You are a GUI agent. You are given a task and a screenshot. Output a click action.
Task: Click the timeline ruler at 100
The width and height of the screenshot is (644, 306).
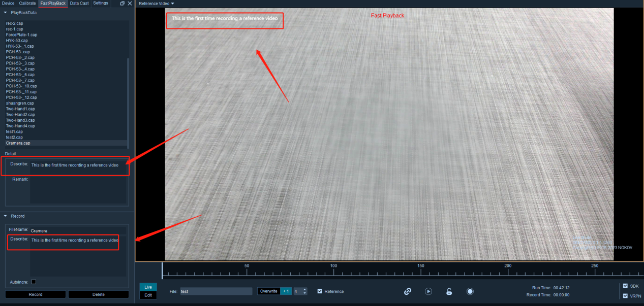pos(333,271)
